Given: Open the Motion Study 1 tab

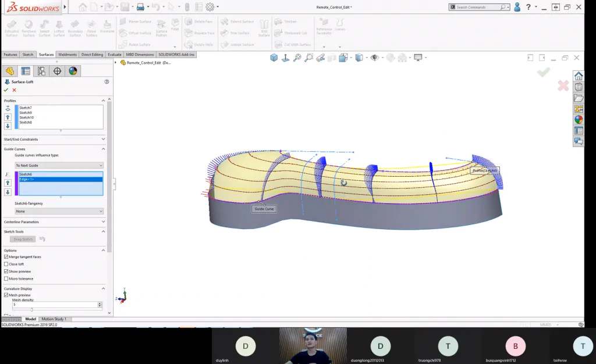Looking at the screenshot, I should click(x=54, y=319).
